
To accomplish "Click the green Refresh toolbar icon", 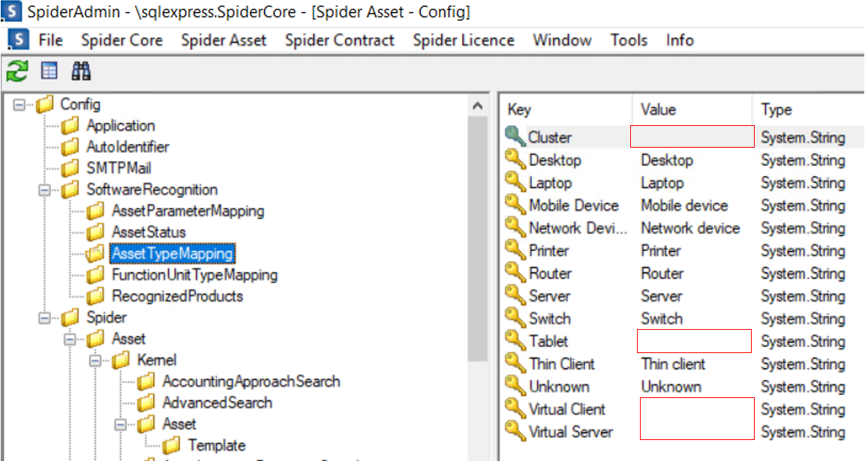I will 17,71.
